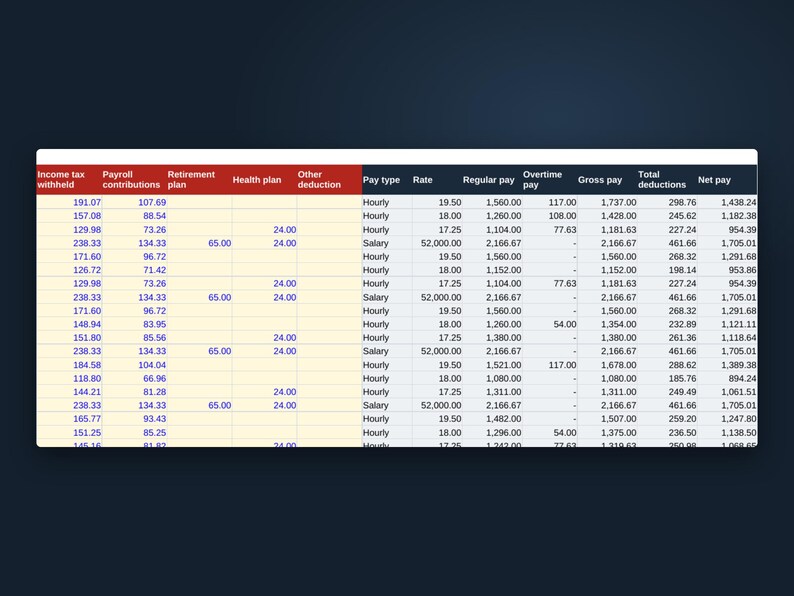The width and height of the screenshot is (794, 596).
Task: Click income tax cell 151.25
Action: (x=69, y=432)
